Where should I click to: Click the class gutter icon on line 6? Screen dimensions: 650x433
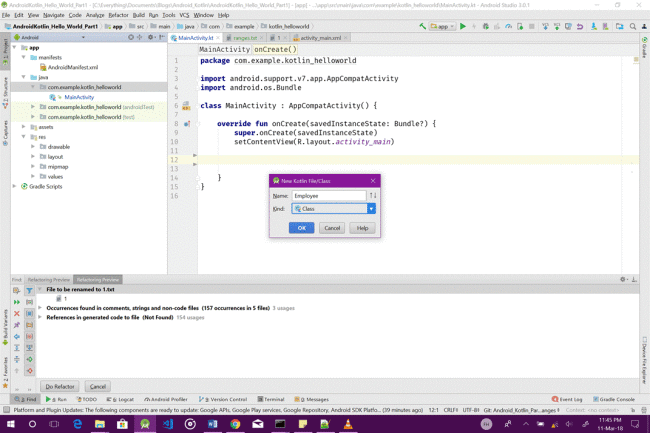(186, 106)
